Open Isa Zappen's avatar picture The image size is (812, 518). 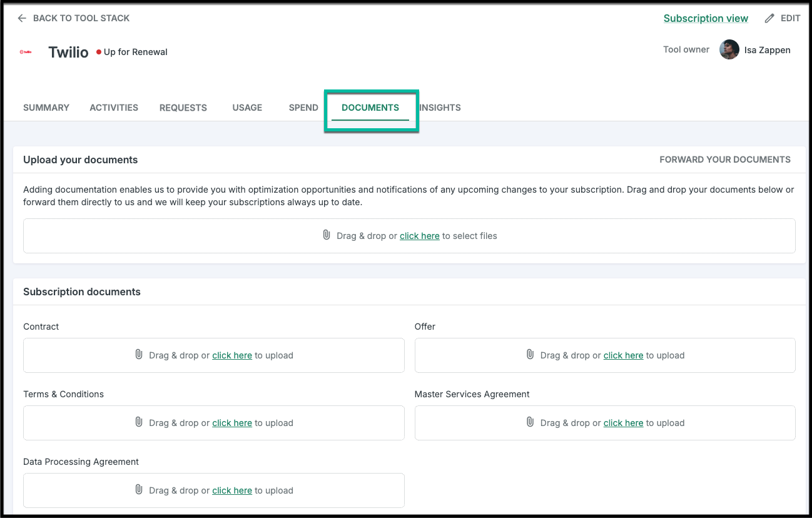[729, 50]
